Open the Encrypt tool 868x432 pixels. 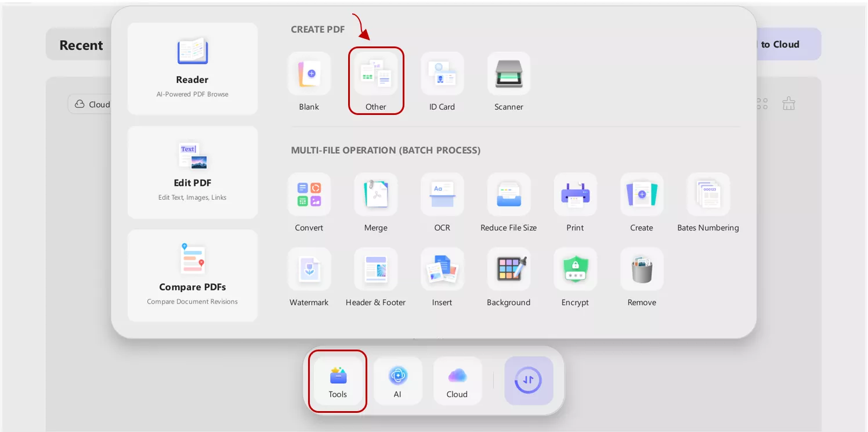coord(575,269)
